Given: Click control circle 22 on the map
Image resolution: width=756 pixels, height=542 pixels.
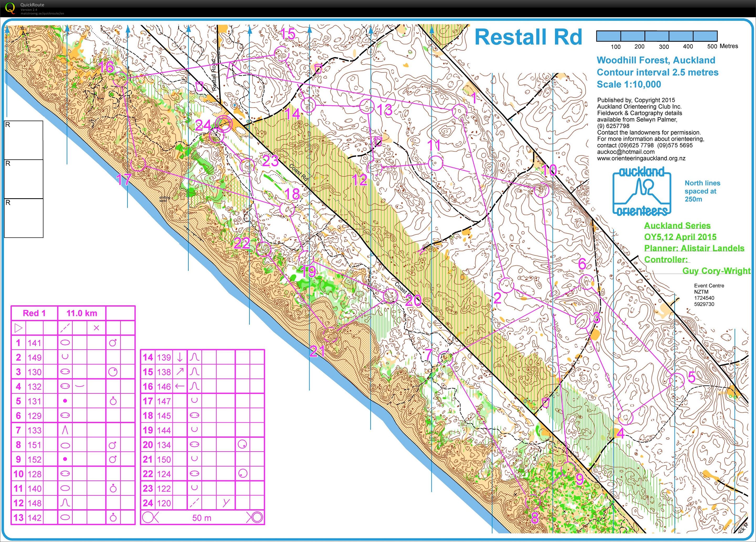Looking at the screenshot, I should tap(264, 249).
